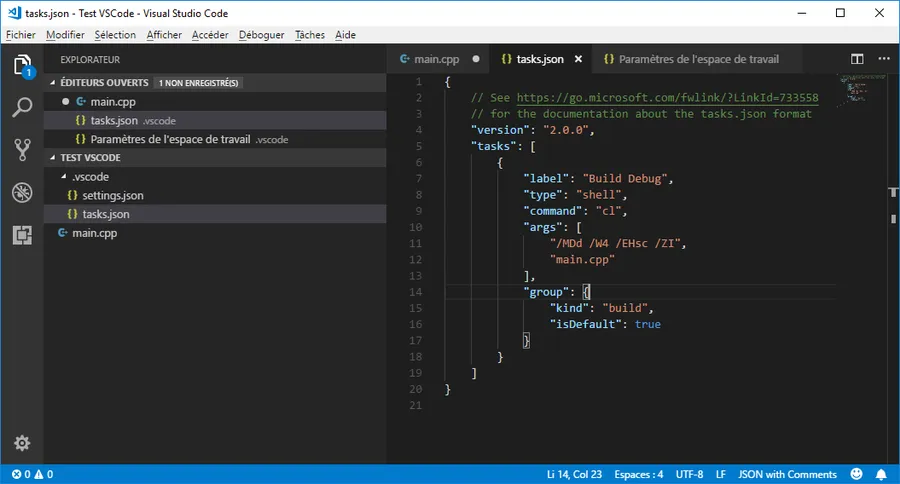
Task: Click the "/MDd /W4 /EHsc /ZI" argument string
Action: coord(615,243)
